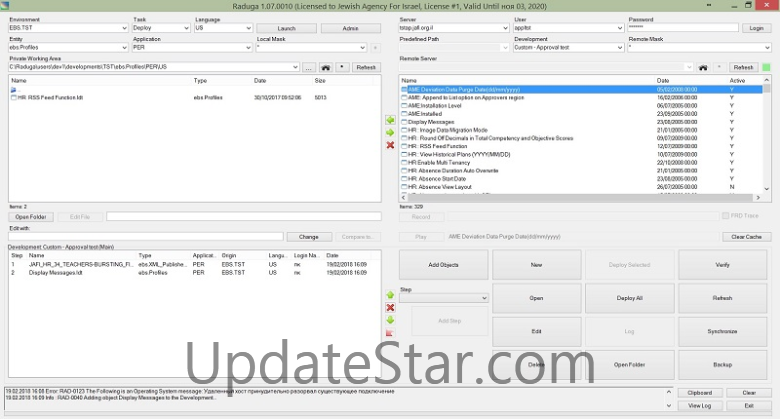Screen dimensions: 780x419
Task: Click the Exit button
Action: [749, 406]
